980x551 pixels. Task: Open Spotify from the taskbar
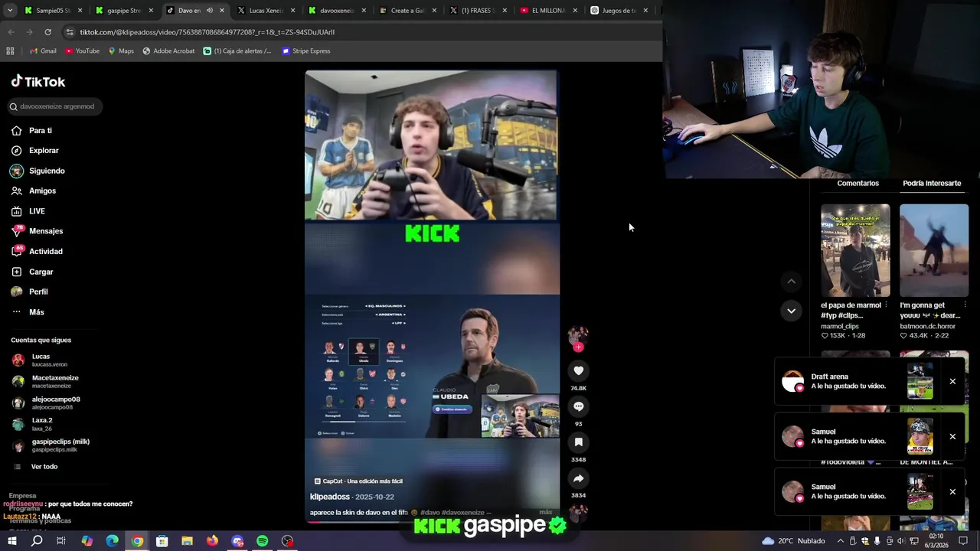click(262, 541)
